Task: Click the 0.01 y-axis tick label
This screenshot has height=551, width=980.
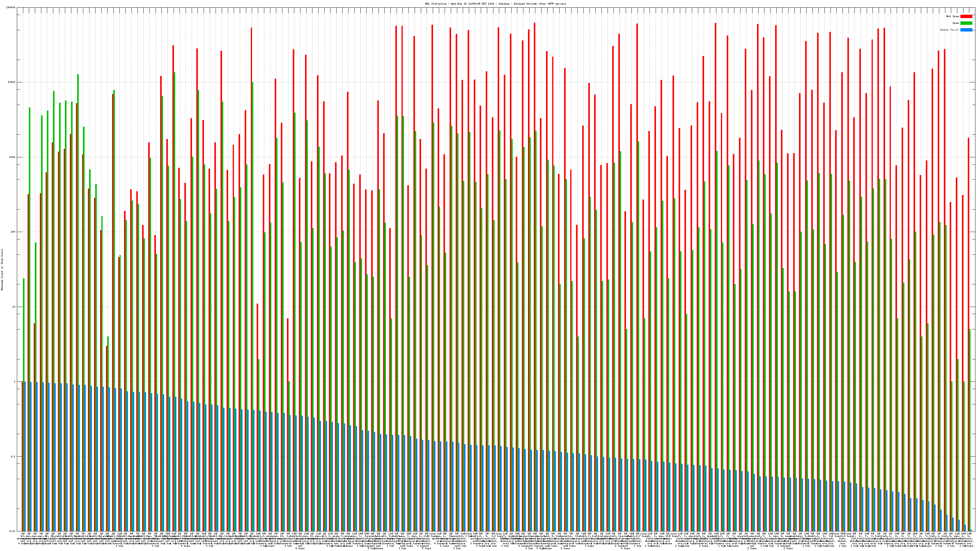Action: click(x=13, y=531)
